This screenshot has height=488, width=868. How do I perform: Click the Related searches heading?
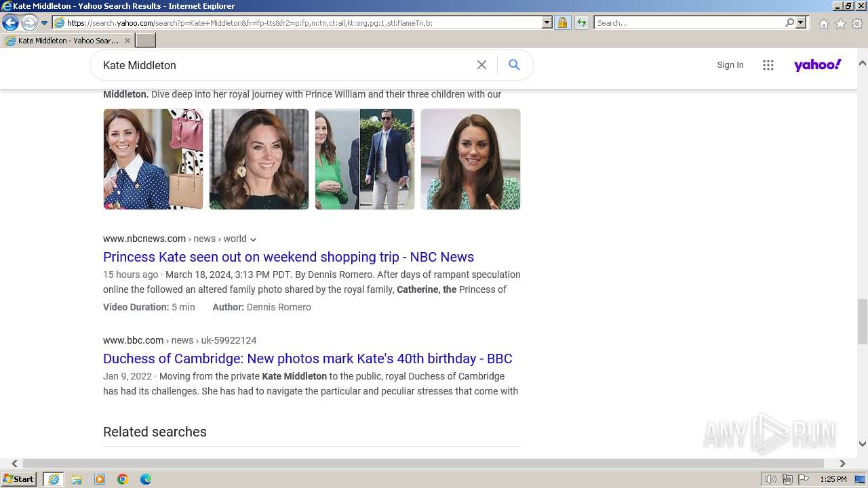tap(155, 432)
